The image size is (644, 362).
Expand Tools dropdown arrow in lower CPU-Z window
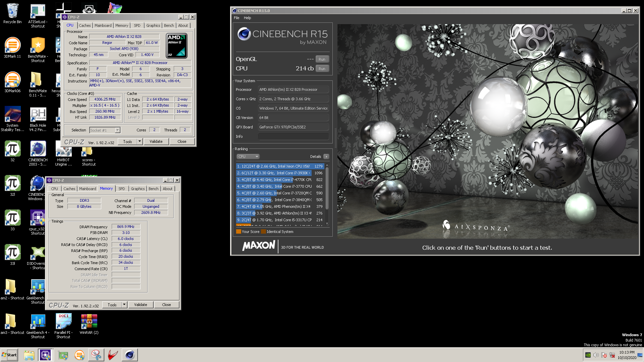coord(124,305)
